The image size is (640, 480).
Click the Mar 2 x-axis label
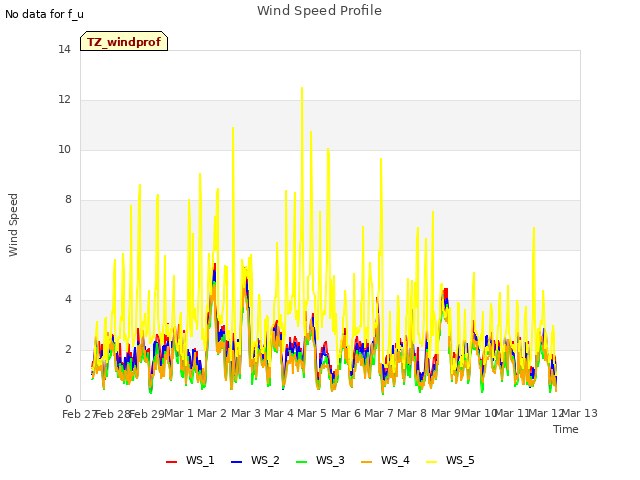(212, 413)
